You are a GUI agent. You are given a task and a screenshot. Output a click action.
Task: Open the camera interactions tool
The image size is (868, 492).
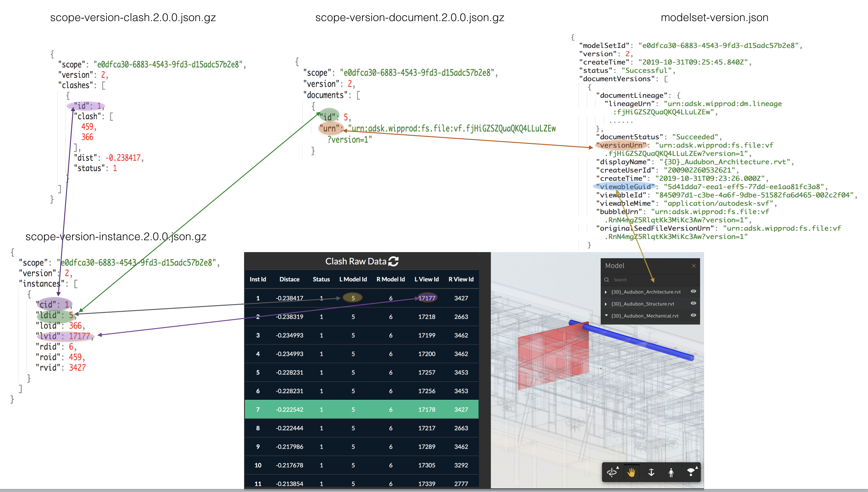(691, 472)
